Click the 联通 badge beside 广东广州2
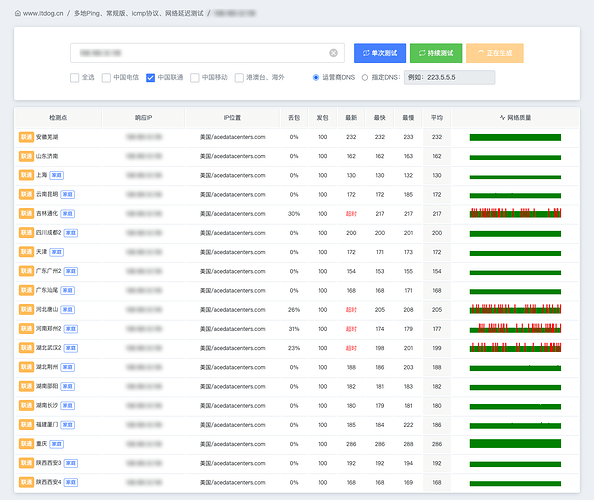Viewport: 594px width, 500px height. click(26, 271)
